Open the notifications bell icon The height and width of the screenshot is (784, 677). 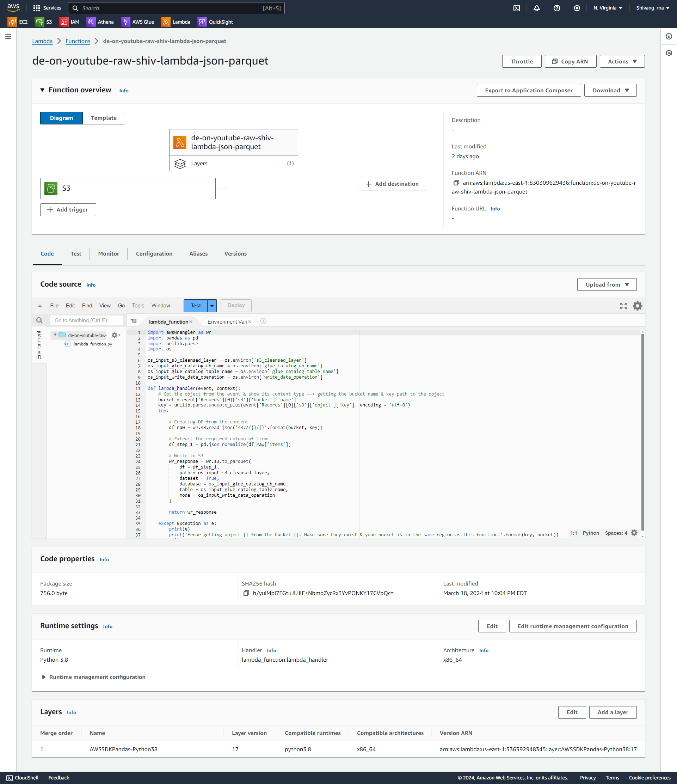point(537,8)
